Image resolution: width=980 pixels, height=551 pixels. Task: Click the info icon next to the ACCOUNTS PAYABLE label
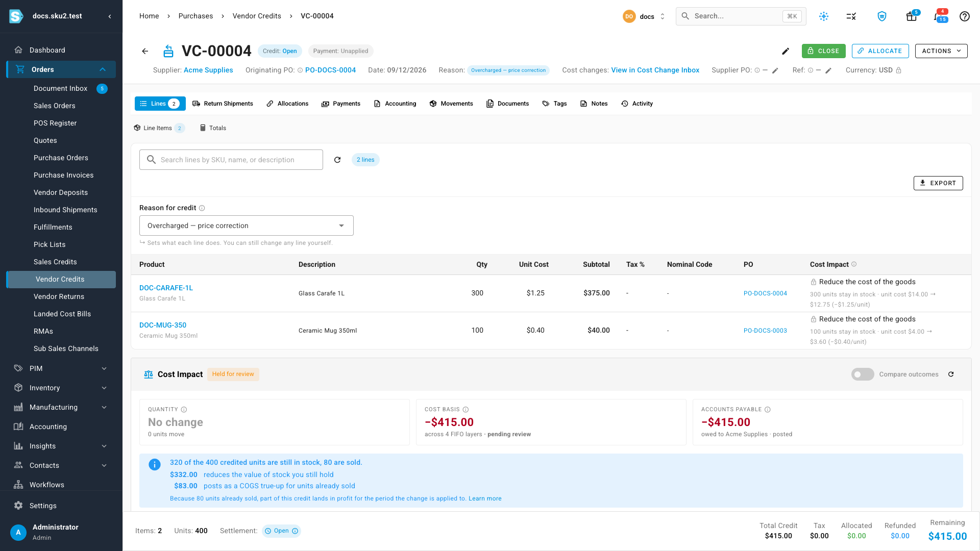(x=768, y=410)
